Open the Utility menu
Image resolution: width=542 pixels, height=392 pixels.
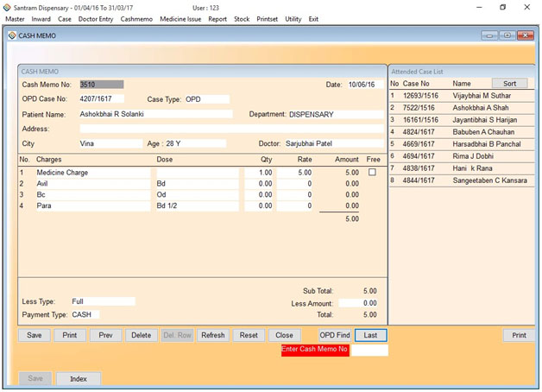pos(293,18)
